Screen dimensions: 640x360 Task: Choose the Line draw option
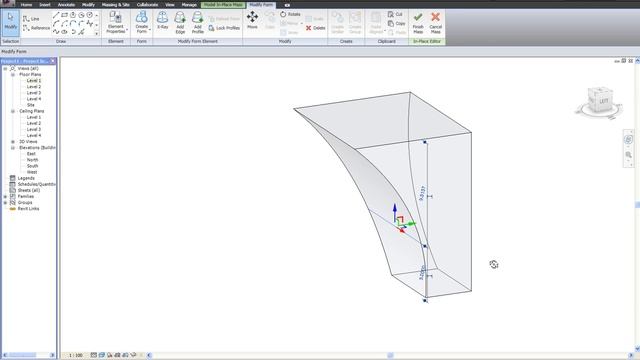click(x=31, y=19)
